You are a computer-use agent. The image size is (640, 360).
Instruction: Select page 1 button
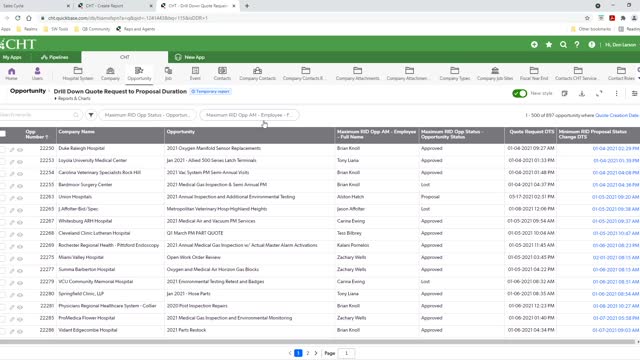(x=298, y=353)
